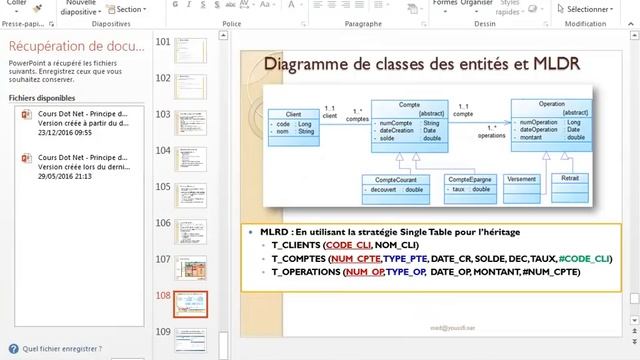Click the Convert to SmartArt icon
640x360 pixels.
[413, 8]
